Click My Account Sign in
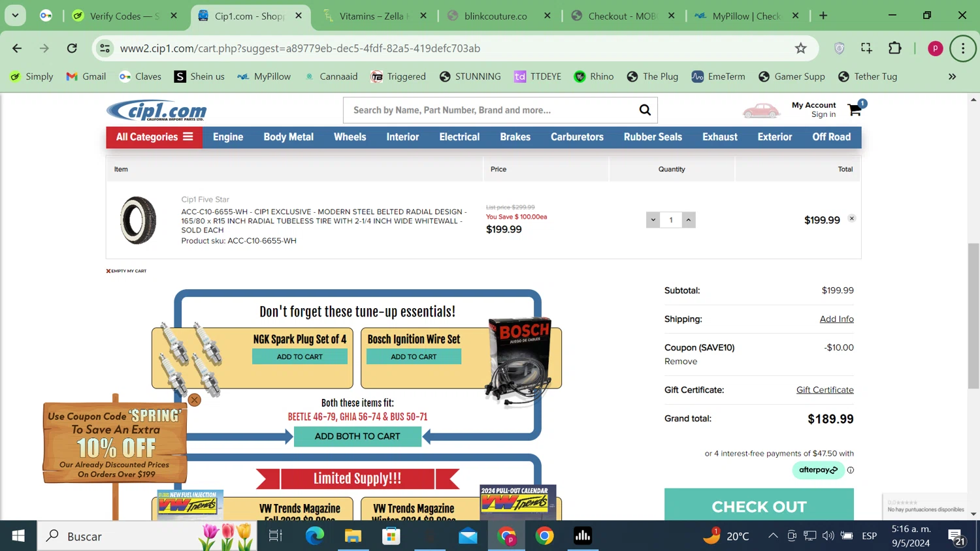The height and width of the screenshot is (551, 980). coord(814,110)
